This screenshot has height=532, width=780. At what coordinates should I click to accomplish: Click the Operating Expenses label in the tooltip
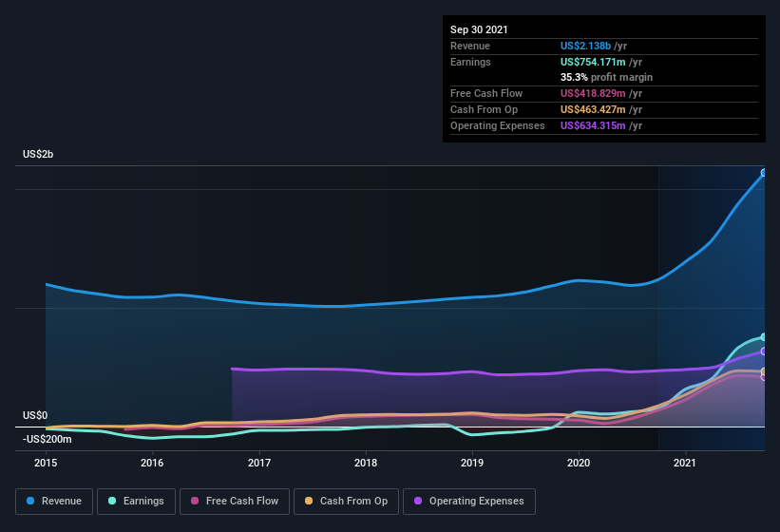pyautogui.click(x=498, y=125)
